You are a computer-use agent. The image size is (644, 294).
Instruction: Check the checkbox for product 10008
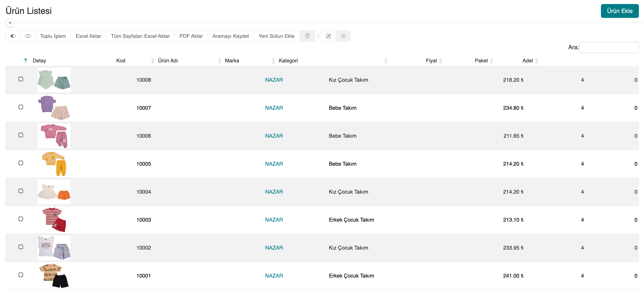[21, 79]
